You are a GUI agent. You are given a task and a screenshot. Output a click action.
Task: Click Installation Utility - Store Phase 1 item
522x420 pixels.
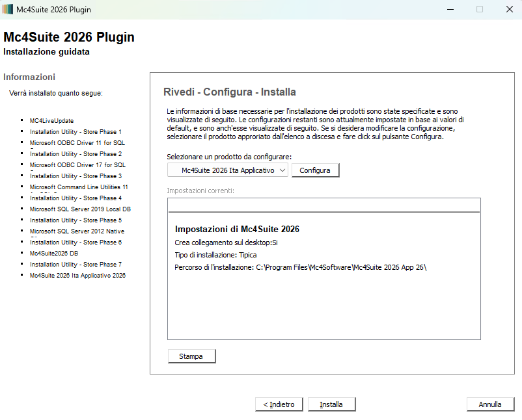(76, 132)
